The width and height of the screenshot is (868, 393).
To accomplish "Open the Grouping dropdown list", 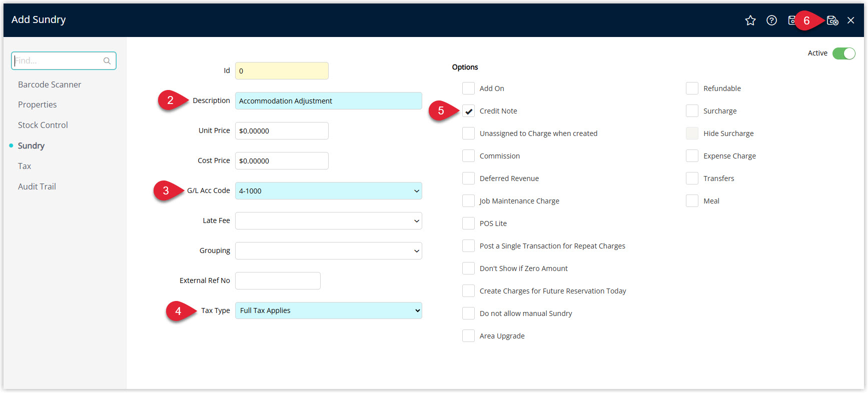I will pyautogui.click(x=328, y=251).
